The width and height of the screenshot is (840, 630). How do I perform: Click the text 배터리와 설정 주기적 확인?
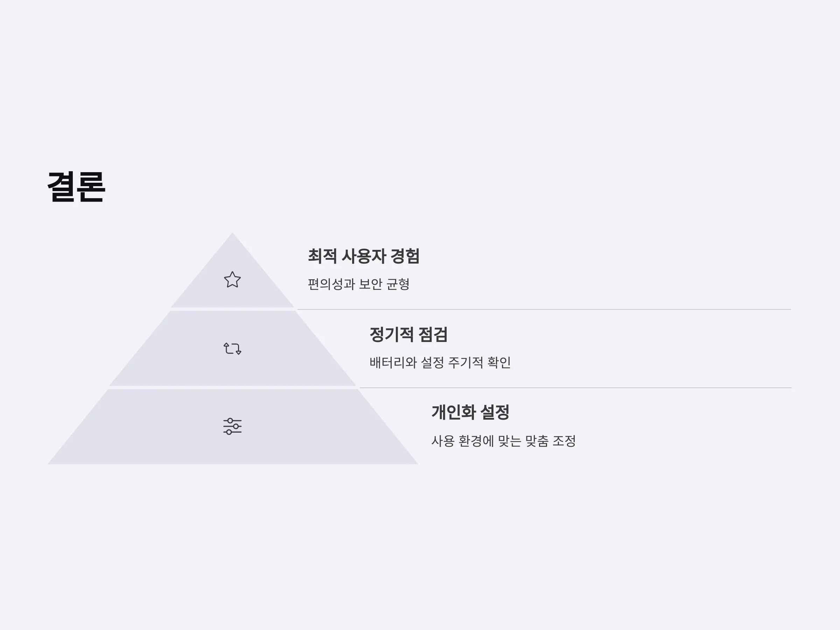440,362
